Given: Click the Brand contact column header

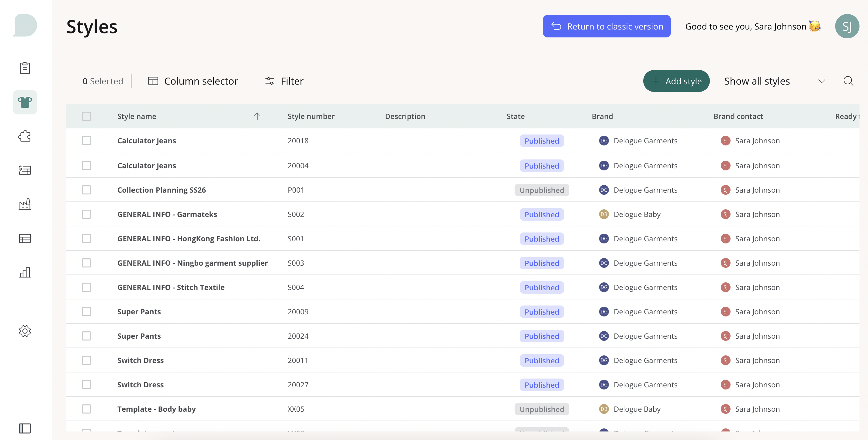Looking at the screenshot, I should click(x=738, y=116).
